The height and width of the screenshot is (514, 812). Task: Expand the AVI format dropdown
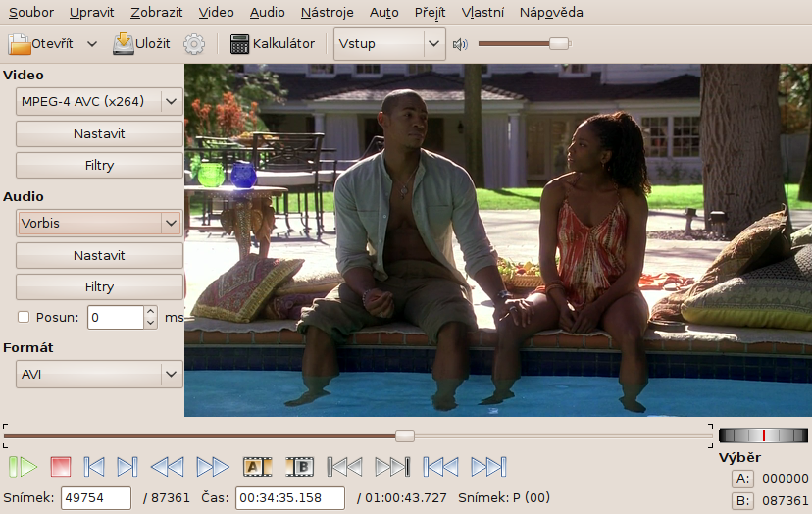tap(99, 374)
